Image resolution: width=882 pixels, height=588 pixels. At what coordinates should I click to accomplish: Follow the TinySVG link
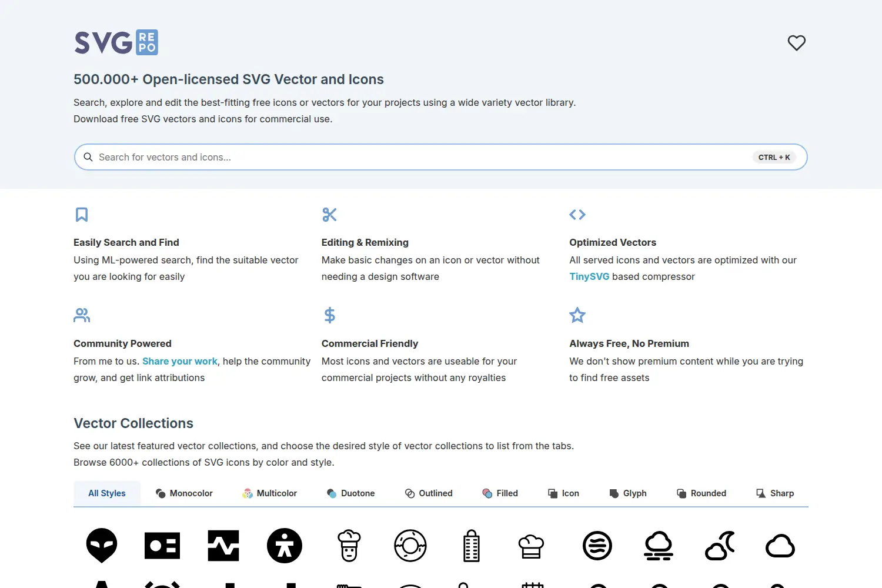589,276
